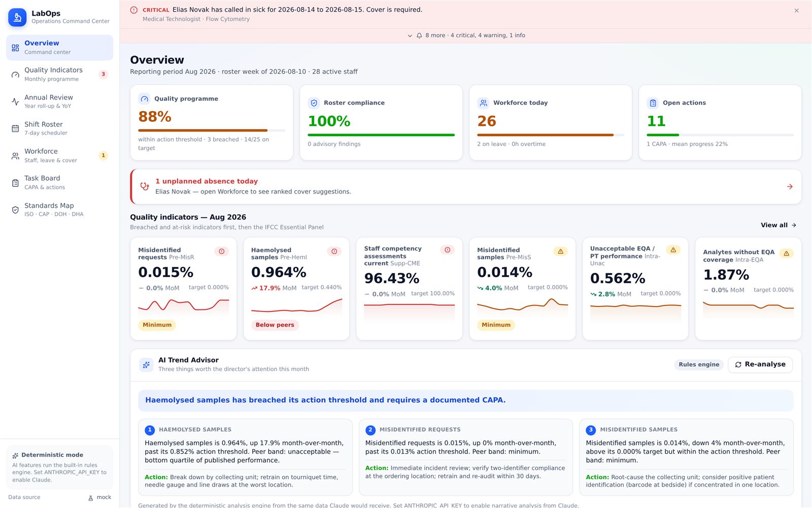Click the LabOps microscope logo icon
Viewport: 812px width, 508px height.
point(17,17)
